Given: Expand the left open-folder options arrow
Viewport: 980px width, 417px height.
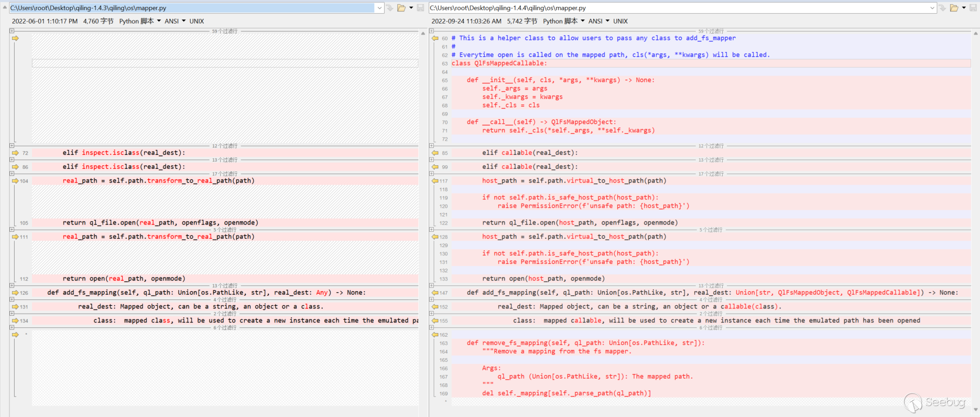Looking at the screenshot, I should point(411,8).
